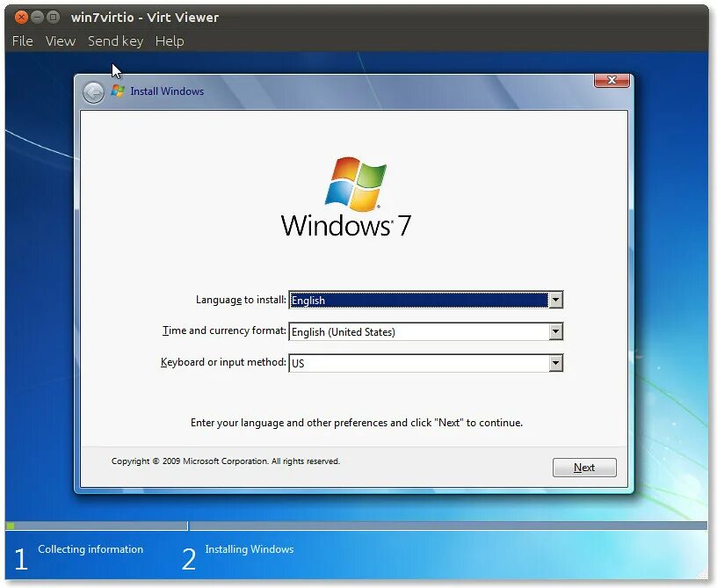
Task: Click the 'Installing Windows' step label
Action: coord(250,549)
